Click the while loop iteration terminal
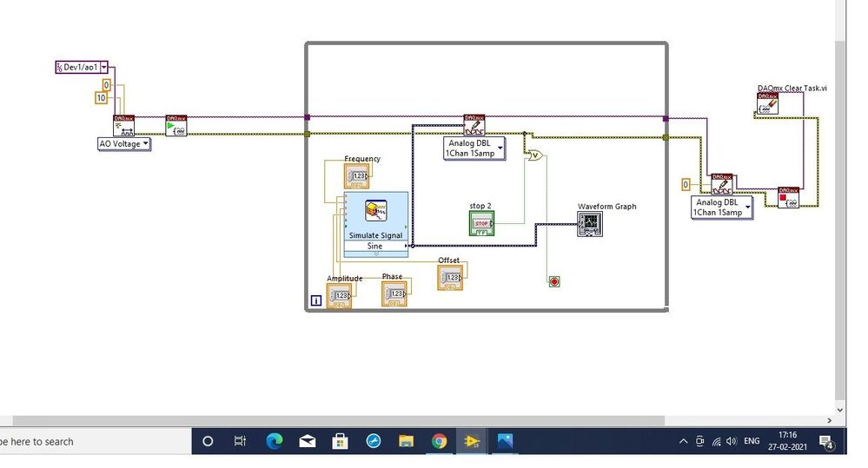The image size is (868, 468). point(316,301)
